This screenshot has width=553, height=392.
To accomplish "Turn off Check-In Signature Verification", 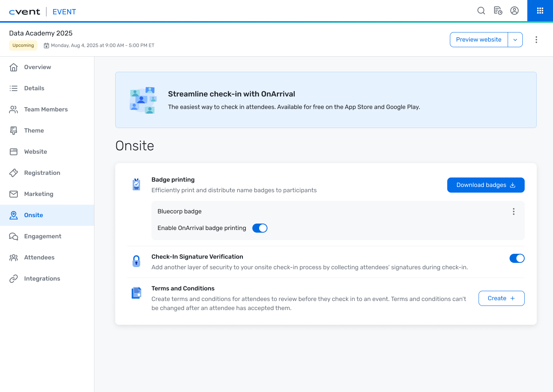I will (517, 258).
